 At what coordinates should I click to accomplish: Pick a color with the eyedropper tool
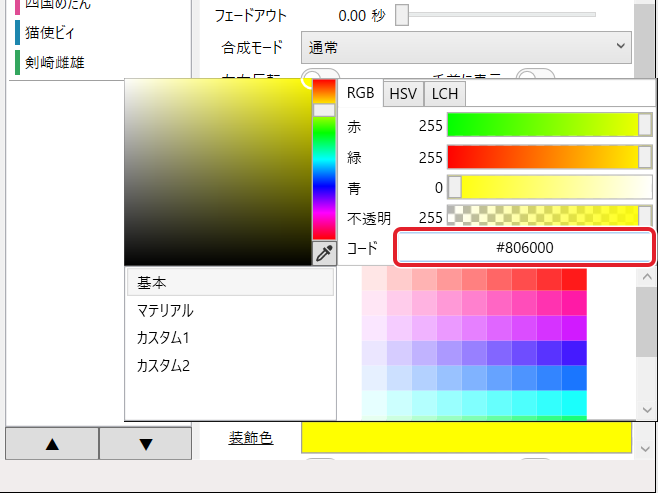(x=324, y=253)
